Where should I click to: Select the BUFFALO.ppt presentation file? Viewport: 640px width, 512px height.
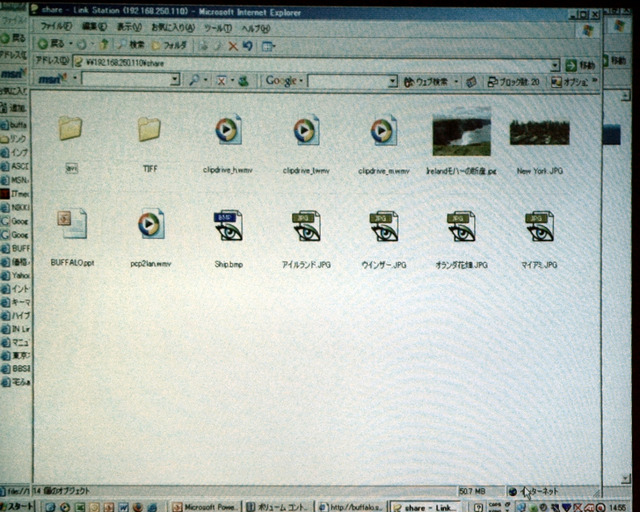click(72, 224)
